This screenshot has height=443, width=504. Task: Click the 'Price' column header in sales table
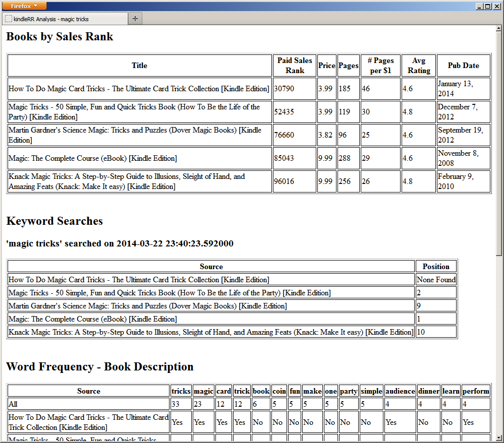tap(326, 66)
